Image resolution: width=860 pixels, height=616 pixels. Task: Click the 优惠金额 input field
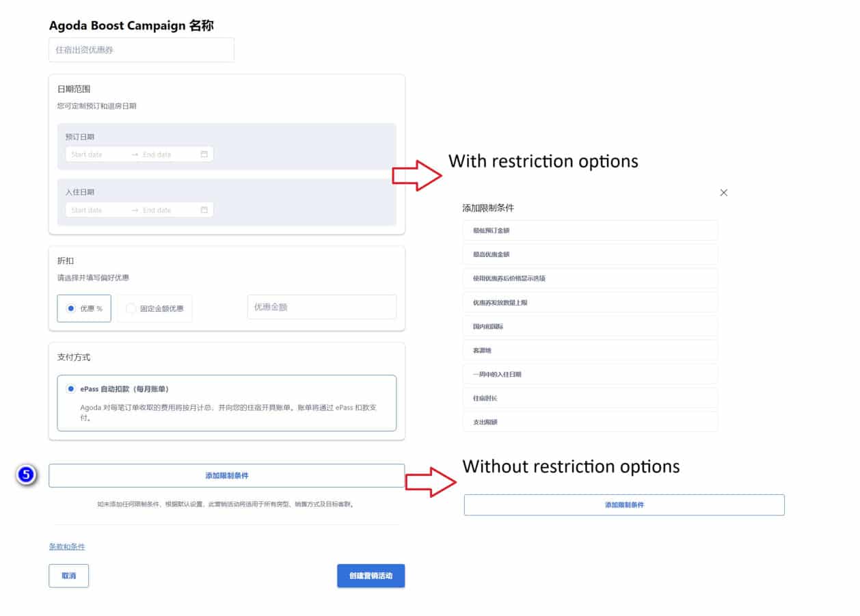pos(322,307)
